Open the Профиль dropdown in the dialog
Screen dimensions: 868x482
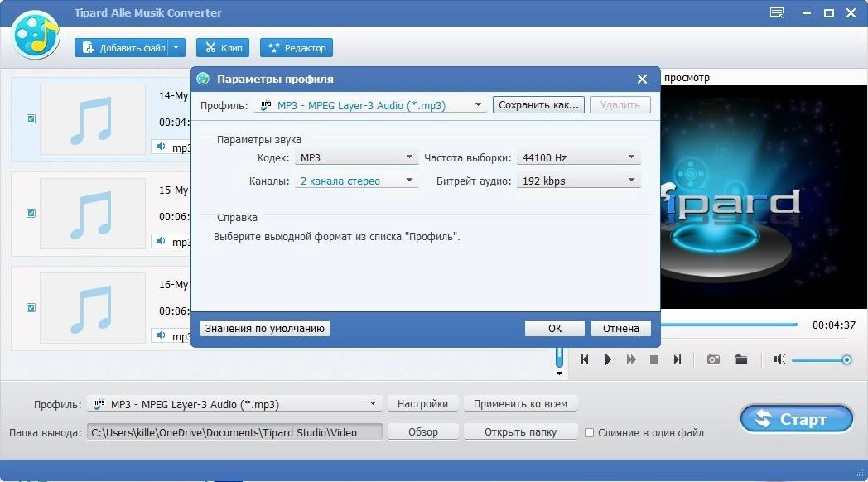369,105
